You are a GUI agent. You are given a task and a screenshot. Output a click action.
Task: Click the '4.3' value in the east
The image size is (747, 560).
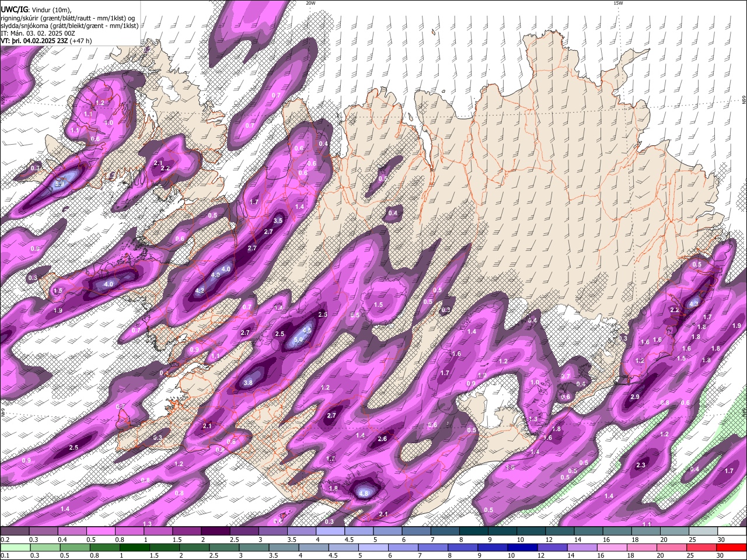click(694, 304)
